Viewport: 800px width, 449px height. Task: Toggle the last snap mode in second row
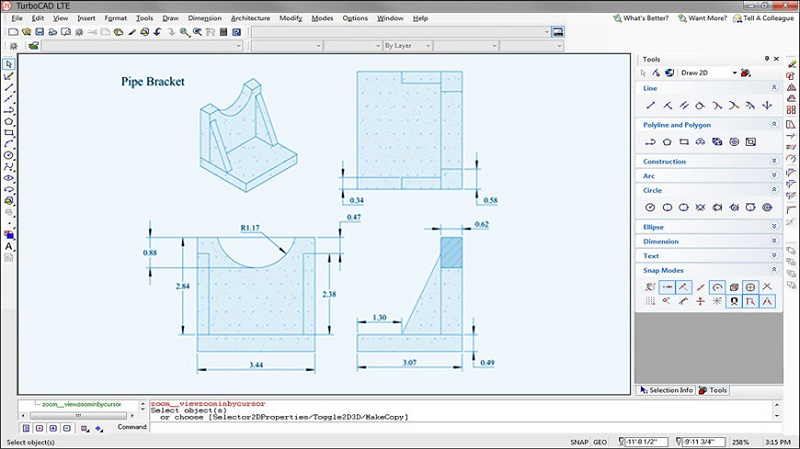tap(766, 300)
